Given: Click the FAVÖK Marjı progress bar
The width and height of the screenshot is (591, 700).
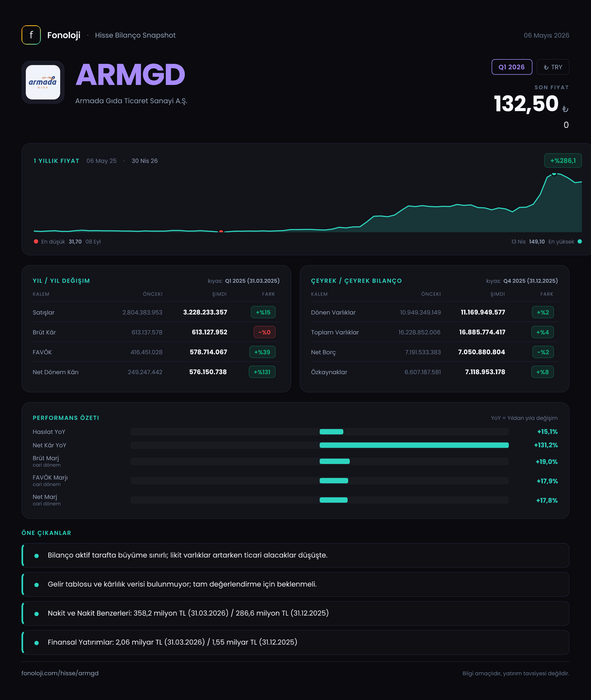Looking at the screenshot, I should 319,481.
